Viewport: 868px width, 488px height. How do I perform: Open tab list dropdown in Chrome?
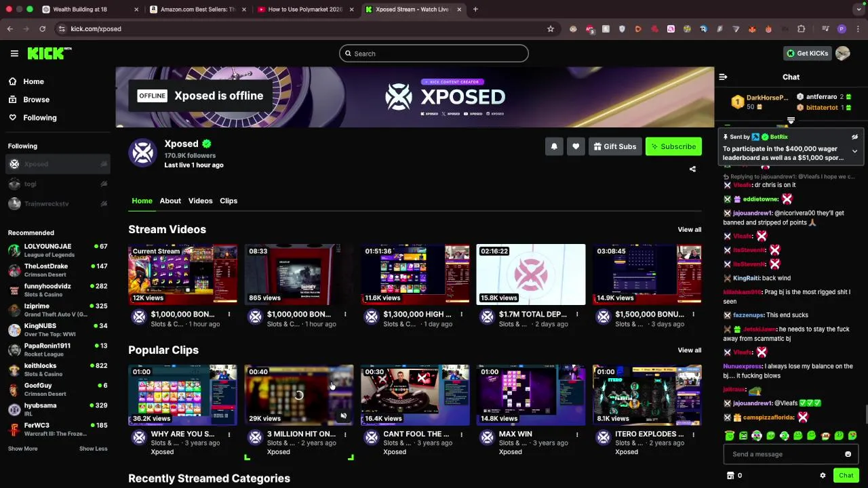(x=860, y=9)
